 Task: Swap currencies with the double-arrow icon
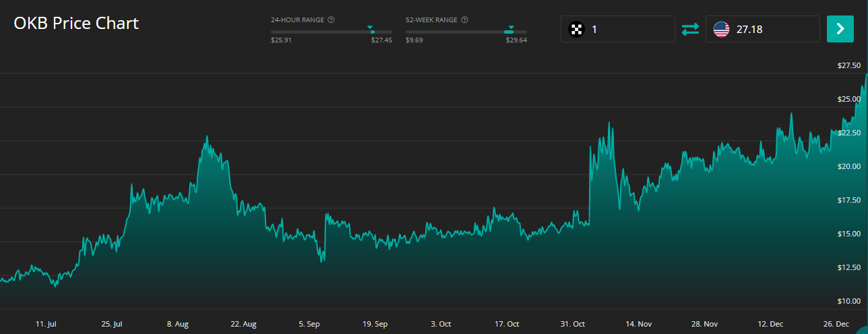point(691,29)
